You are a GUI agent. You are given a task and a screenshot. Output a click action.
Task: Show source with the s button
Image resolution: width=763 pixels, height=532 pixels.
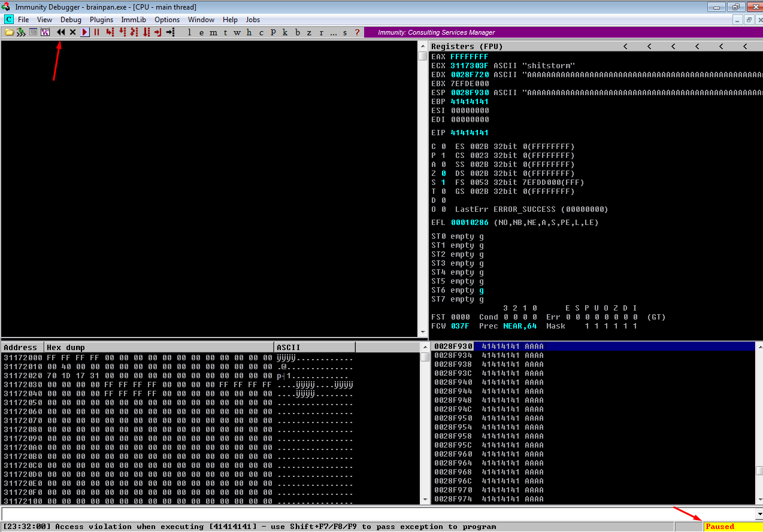[345, 32]
